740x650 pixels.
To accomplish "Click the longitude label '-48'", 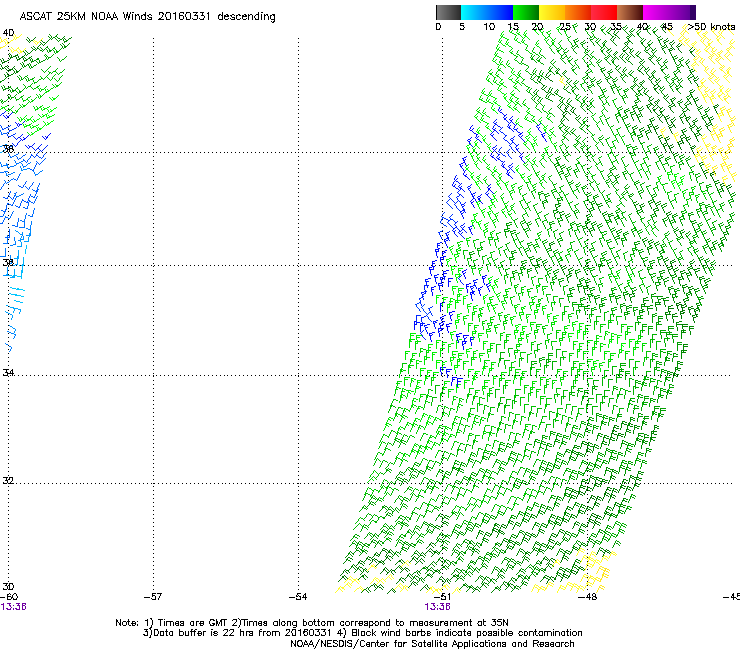I will click(587, 597).
